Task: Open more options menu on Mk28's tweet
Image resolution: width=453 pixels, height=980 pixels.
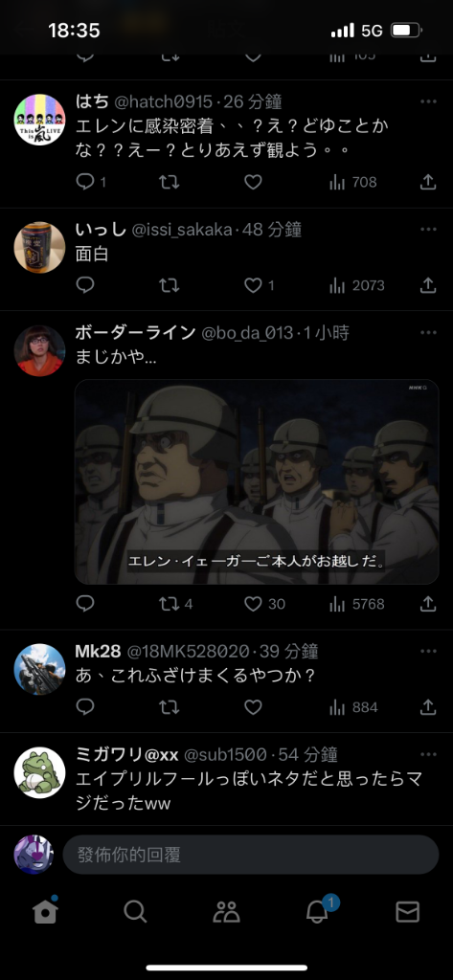Action: [x=429, y=651]
